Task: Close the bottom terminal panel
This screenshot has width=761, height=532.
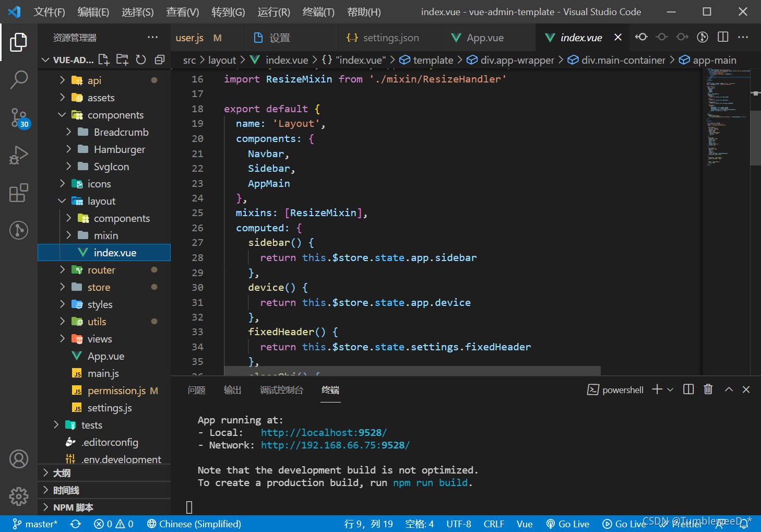Action: [x=746, y=389]
